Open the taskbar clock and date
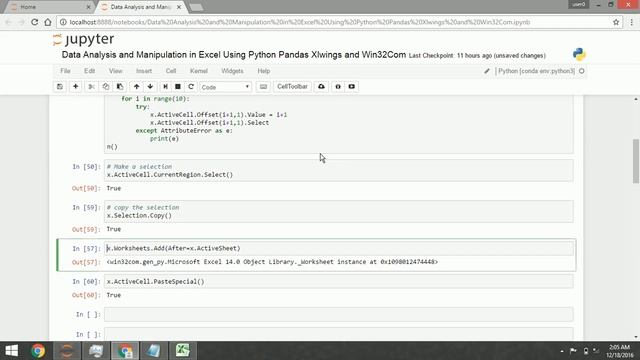 [x=620, y=351]
